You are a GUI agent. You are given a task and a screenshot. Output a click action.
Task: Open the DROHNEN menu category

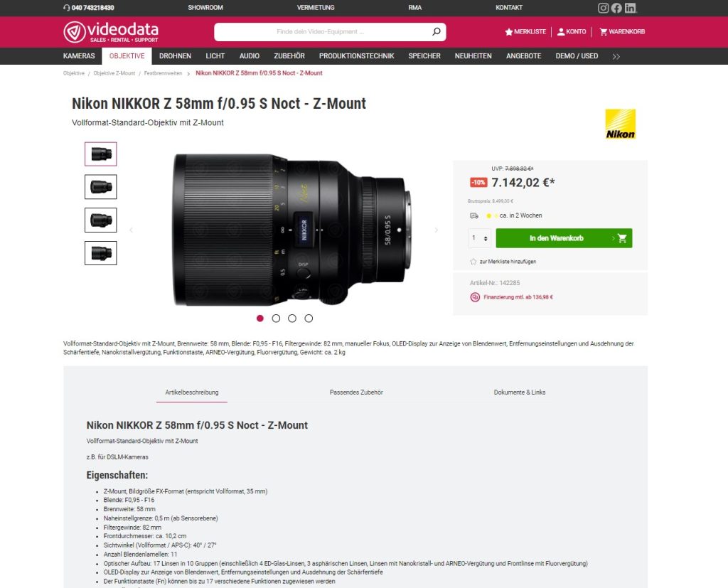click(x=175, y=55)
